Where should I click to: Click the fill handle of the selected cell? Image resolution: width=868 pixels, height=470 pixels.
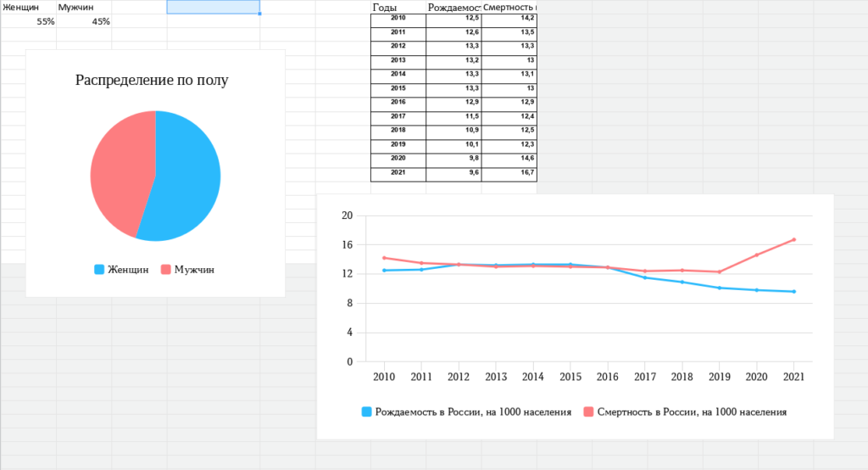259,14
